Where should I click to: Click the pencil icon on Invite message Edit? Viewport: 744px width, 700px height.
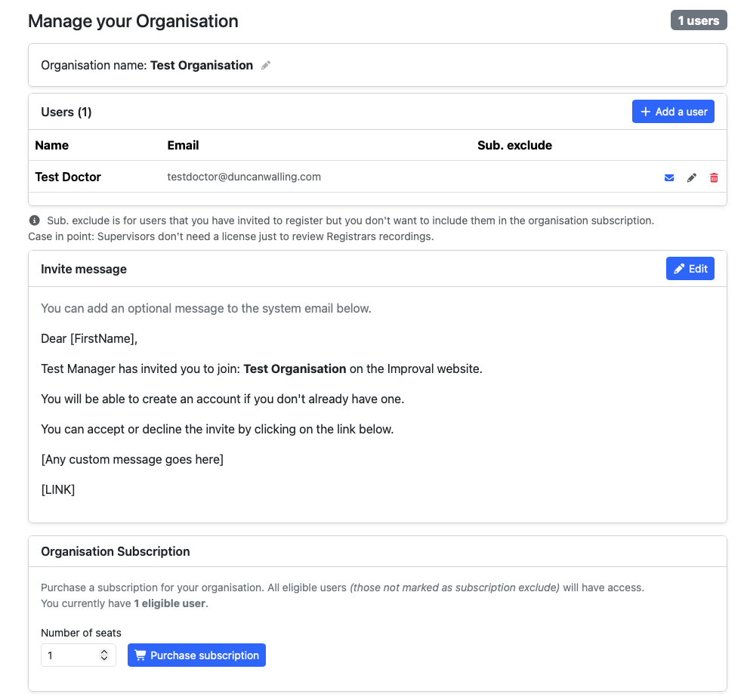679,269
